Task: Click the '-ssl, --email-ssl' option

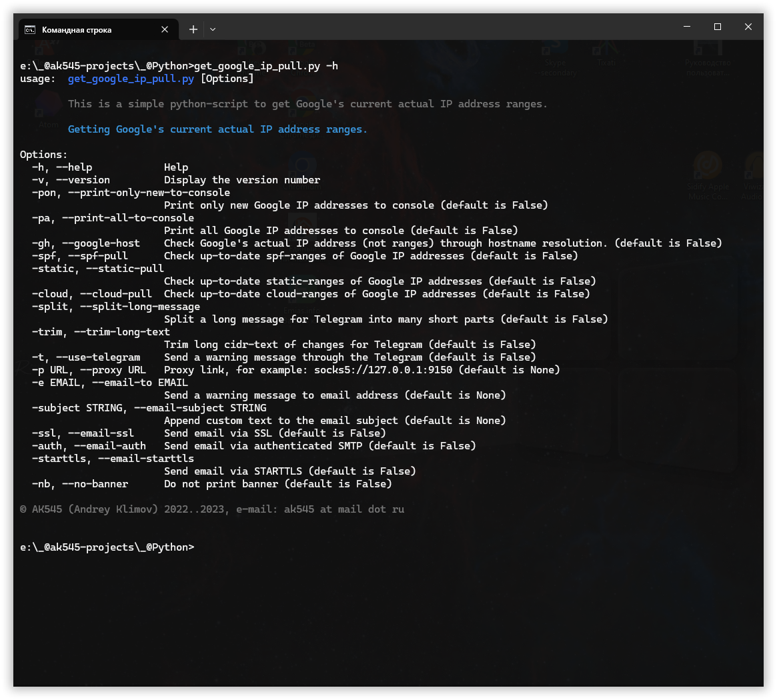Action: click(83, 433)
